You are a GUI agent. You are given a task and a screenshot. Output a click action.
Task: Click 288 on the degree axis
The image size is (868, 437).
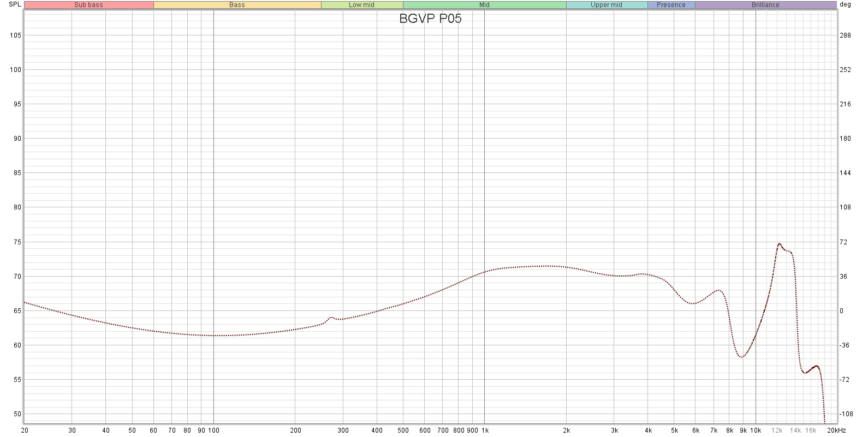click(845, 35)
